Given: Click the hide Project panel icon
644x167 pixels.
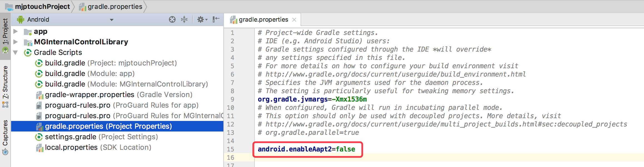Looking at the screenshot, I should point(216,19).
